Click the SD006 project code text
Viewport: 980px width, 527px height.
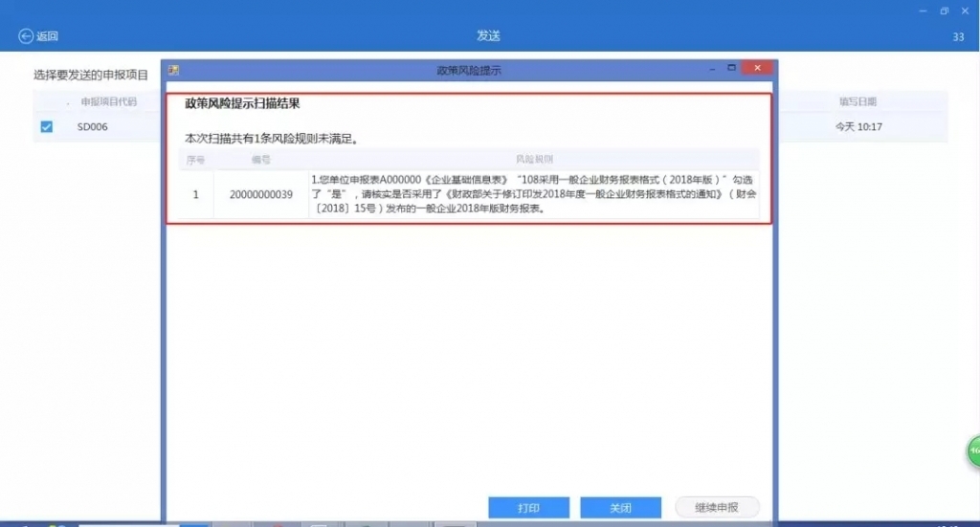click(93, 127)
